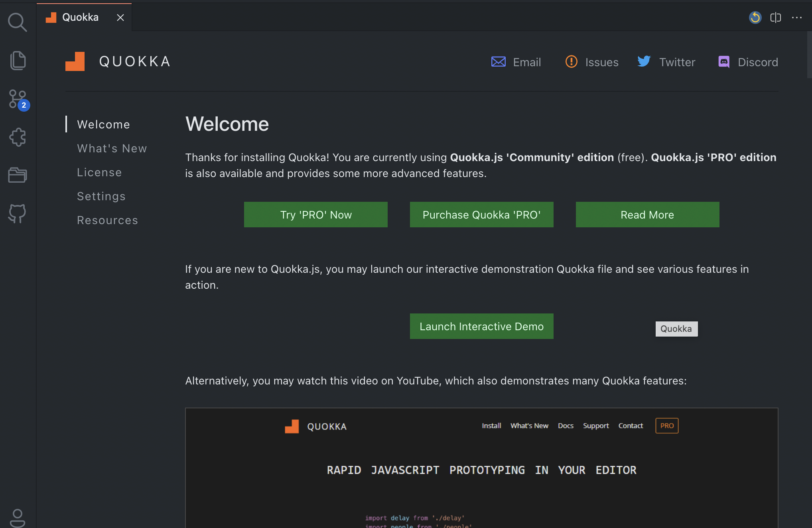The width and height of the screenshot is (812, 528).
Task: Open the GitHub icon in the sidebar
Action: 18,213
